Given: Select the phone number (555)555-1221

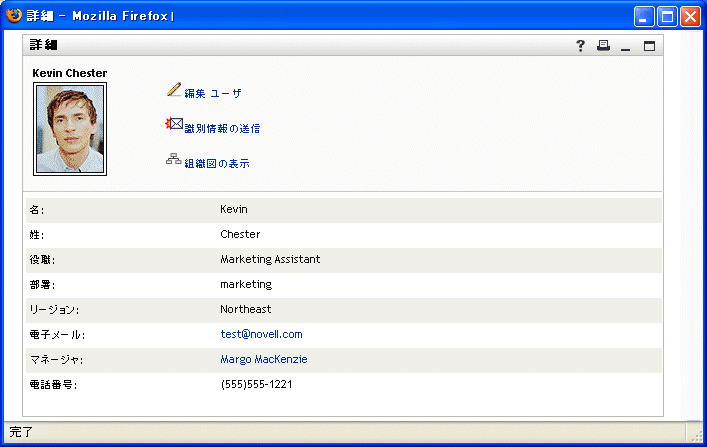Looking at the screenshot, I should [257, 384].
